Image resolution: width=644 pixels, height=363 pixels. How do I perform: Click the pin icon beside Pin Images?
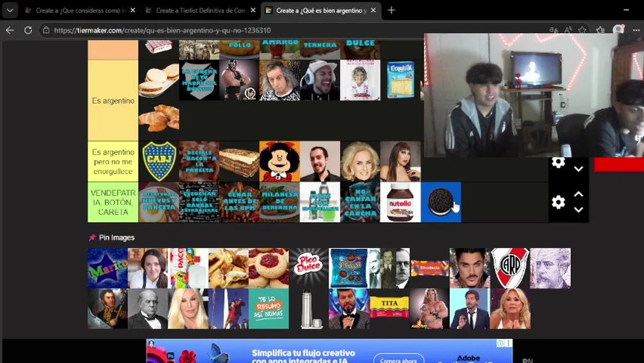point(92,237)
